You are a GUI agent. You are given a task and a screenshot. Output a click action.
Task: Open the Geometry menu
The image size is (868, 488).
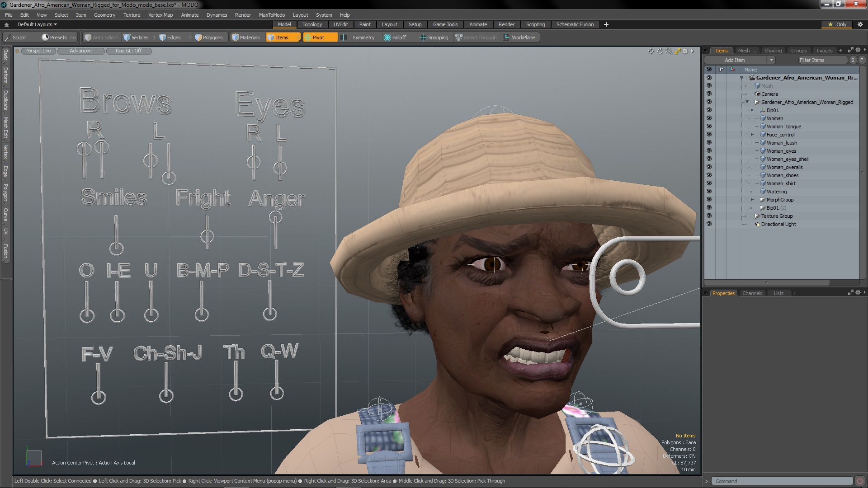coord(104,15)
